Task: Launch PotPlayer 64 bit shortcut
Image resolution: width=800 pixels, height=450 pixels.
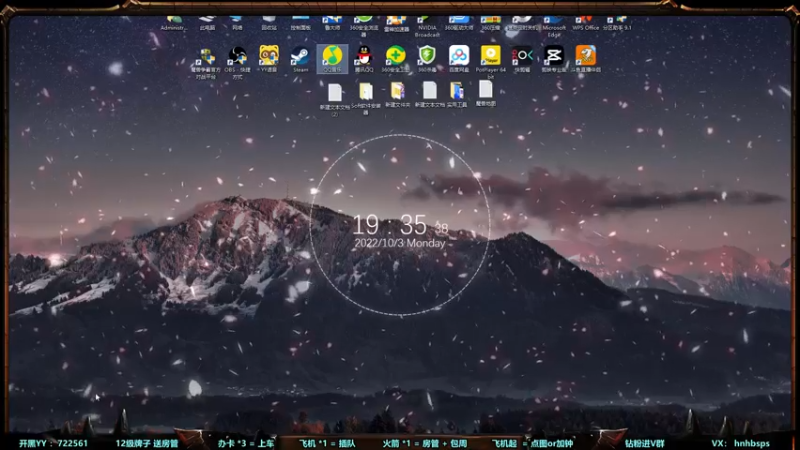Action: 490,61
